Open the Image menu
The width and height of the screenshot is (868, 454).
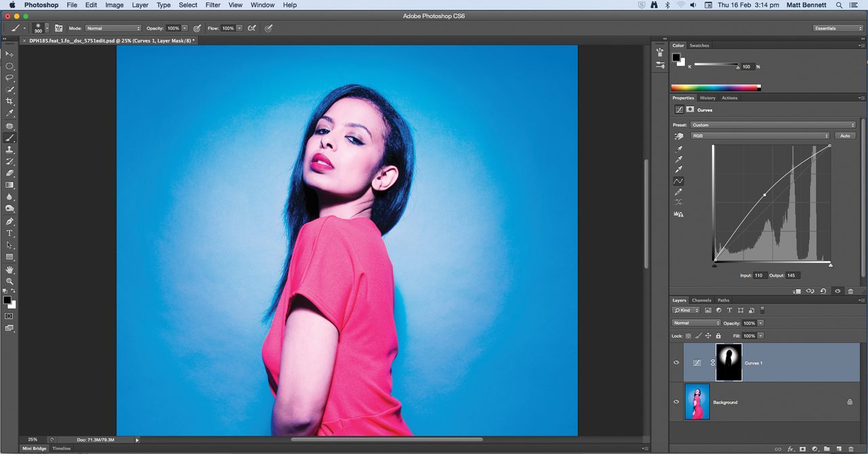pos(114,5)
